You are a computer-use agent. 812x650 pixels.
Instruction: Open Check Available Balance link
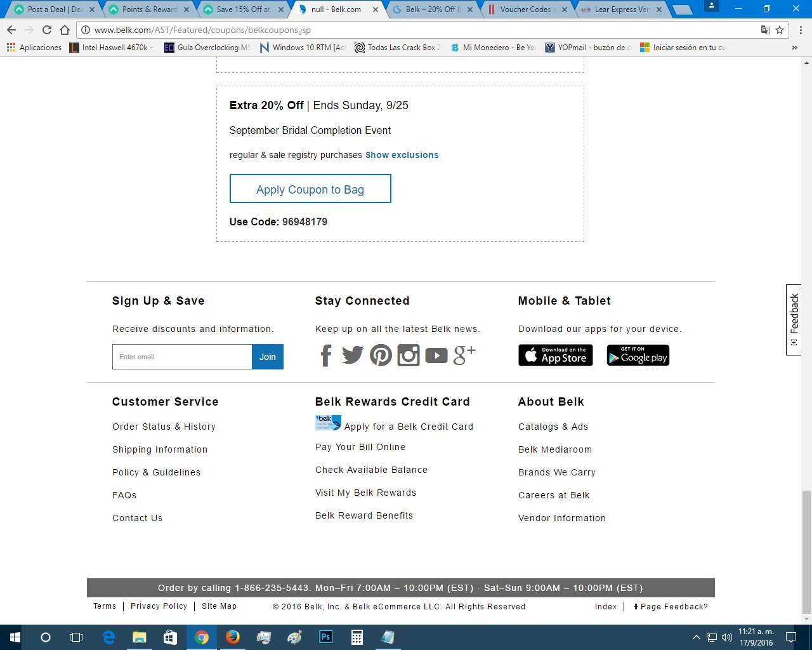[x=371, y=470]
